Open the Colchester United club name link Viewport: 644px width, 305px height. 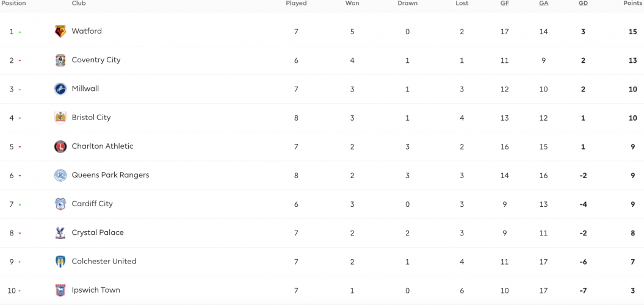(x=104, y=261)
